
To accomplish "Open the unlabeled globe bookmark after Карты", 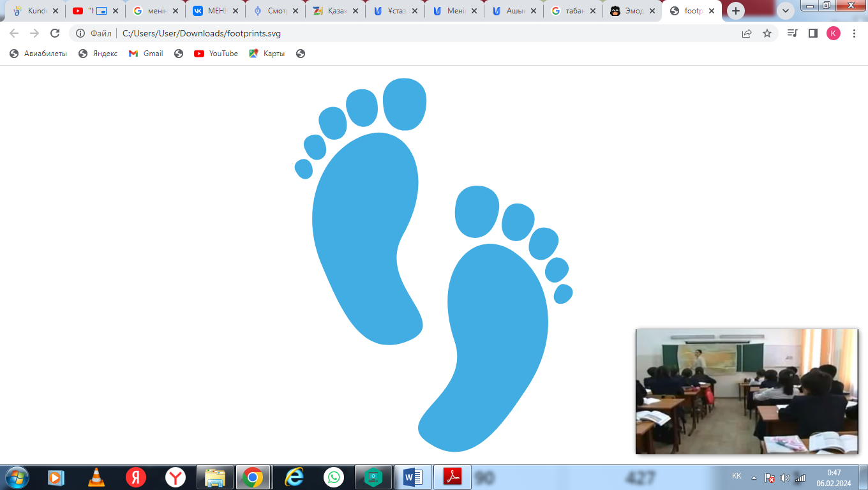I will tap(301, 54).
